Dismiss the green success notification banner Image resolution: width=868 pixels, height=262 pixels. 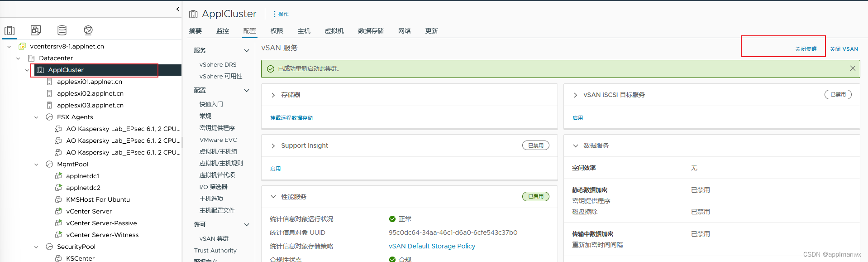[853, 68]
